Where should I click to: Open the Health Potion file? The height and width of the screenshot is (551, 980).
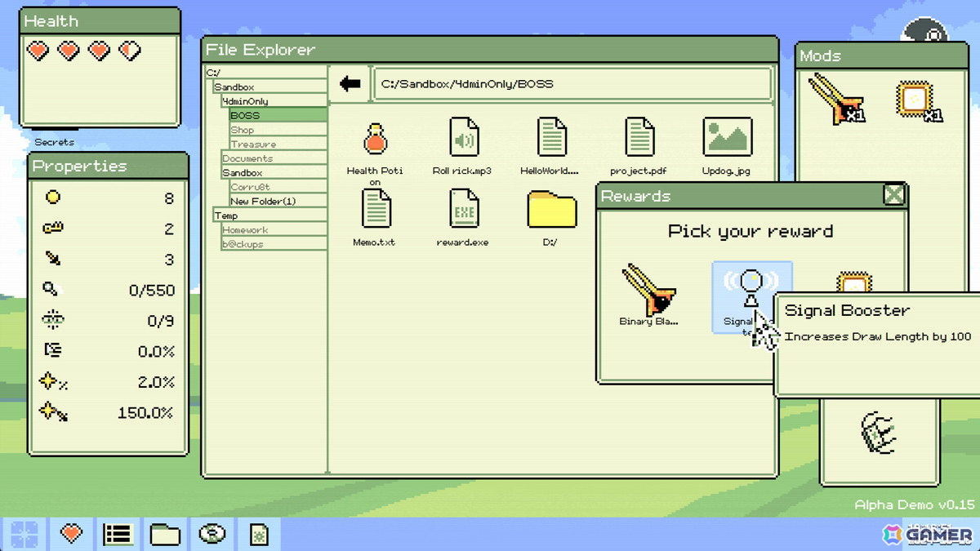pos(375,139)
